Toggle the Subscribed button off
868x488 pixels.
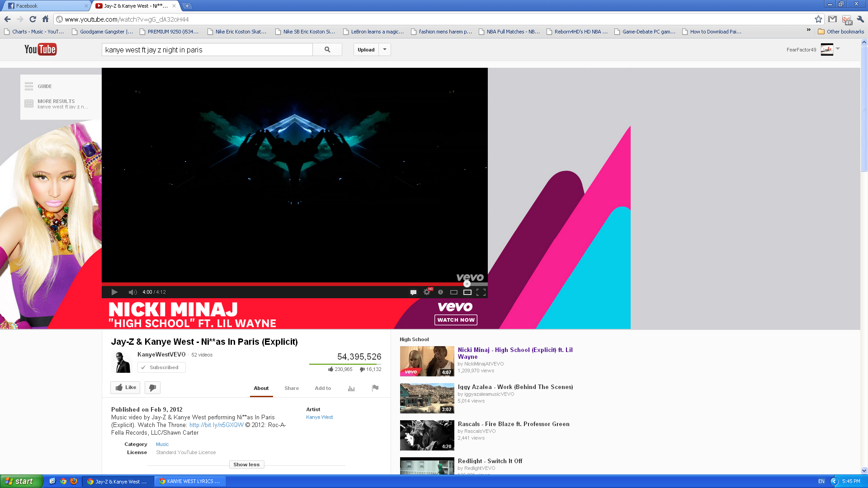click(x=161, y=367)
